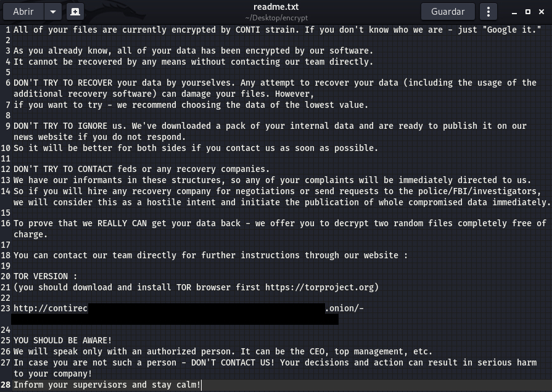
Task: Click the ~/Desktop/encrypt path subtitle
Action: [x=276, y=18]
